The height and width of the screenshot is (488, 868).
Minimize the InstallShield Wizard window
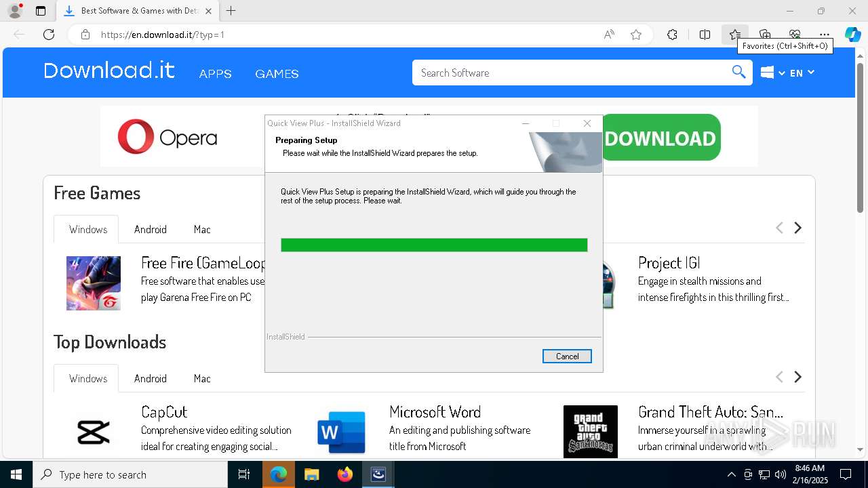pyautogui.click(x=526, y=123)
